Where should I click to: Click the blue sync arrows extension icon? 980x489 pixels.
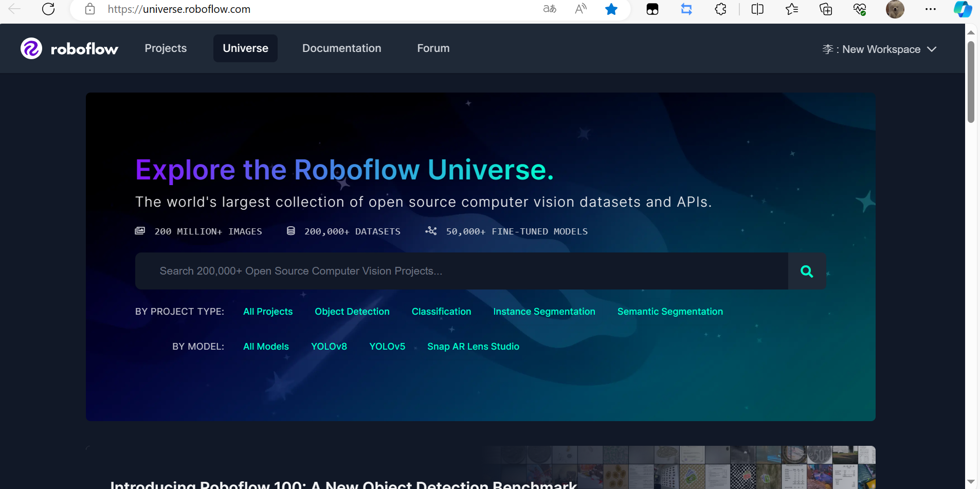point(686,9)
